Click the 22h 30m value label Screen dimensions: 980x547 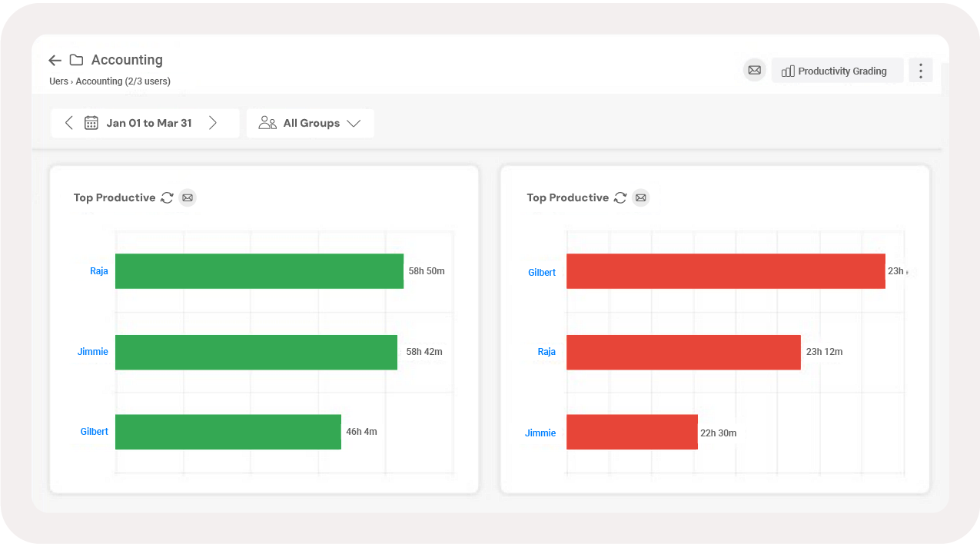click(718, 433)
